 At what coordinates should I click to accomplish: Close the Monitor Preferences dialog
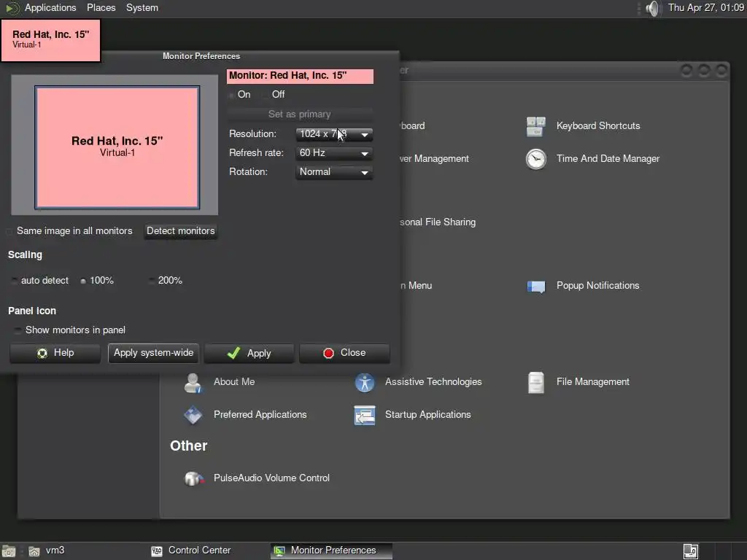pos(345,354)
